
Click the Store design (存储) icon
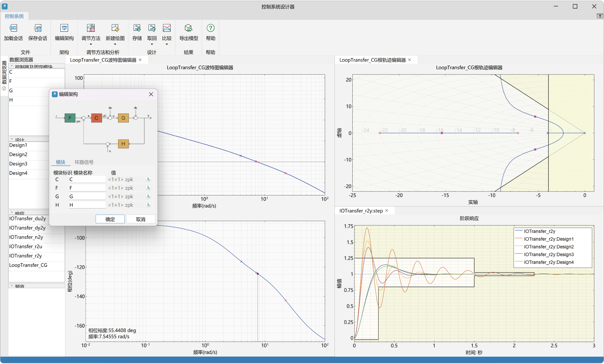137,28
